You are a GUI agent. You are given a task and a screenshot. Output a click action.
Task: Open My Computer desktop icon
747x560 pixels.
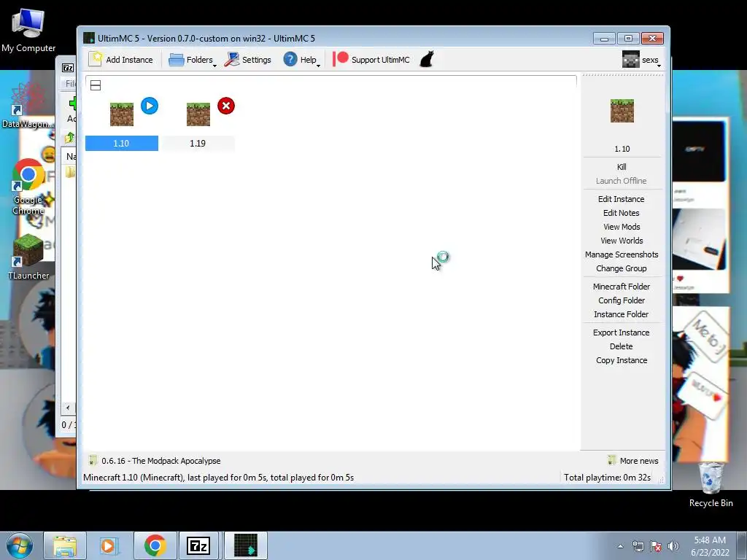[x=28, y=31]
